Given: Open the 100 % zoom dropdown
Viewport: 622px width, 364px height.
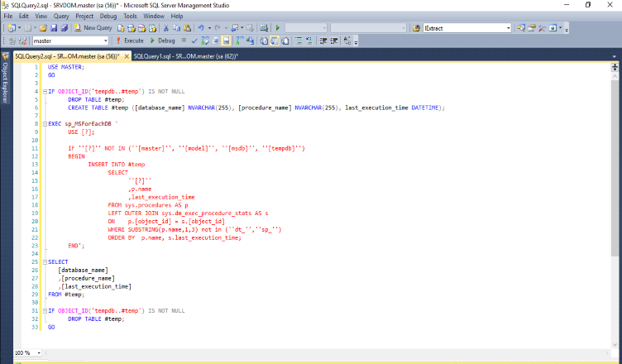Looking at the screenshot, I should point(39,352).
